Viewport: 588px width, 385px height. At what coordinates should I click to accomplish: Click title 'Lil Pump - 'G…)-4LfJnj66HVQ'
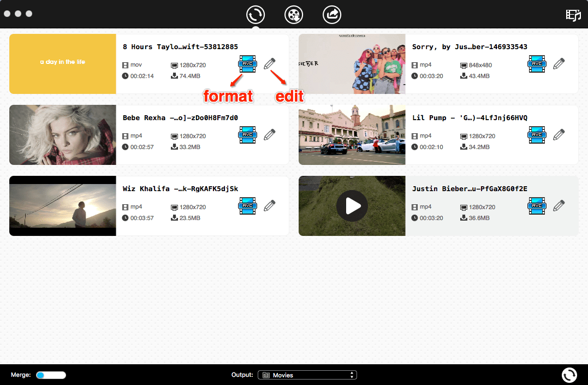(470, 118)
